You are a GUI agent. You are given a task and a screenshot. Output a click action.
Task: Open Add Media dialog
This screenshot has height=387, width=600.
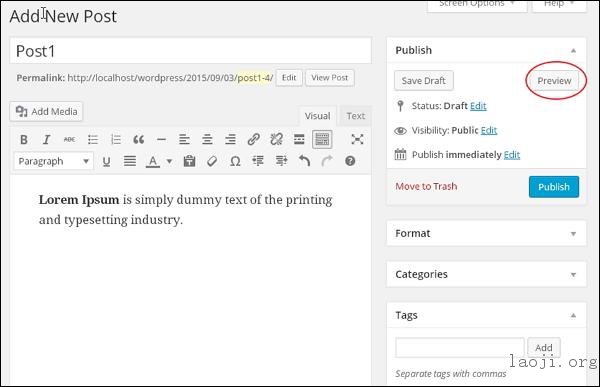[46, 112]
